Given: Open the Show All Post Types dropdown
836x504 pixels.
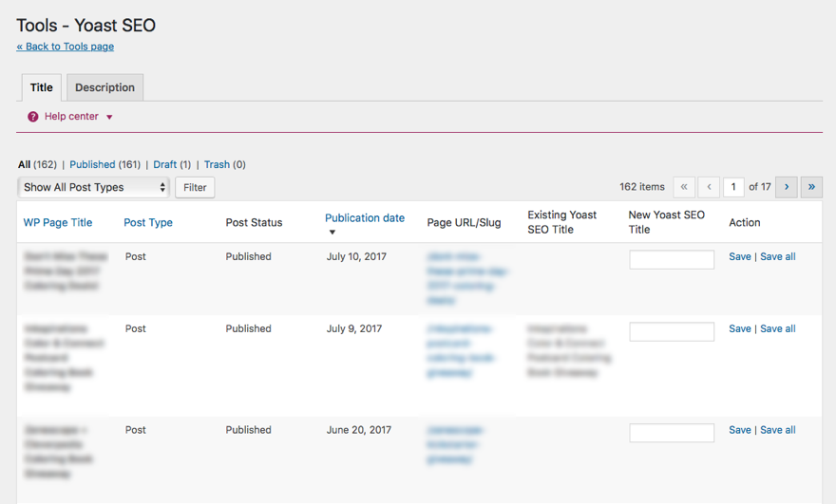Looking at the screenshot, I should pyautogui.click(x=94, y=187).
